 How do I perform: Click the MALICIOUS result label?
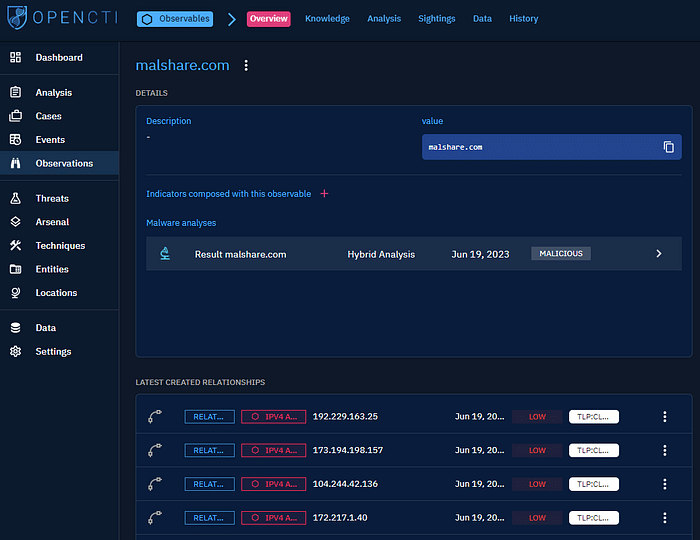pyautogui.click(x=560, y=254)
